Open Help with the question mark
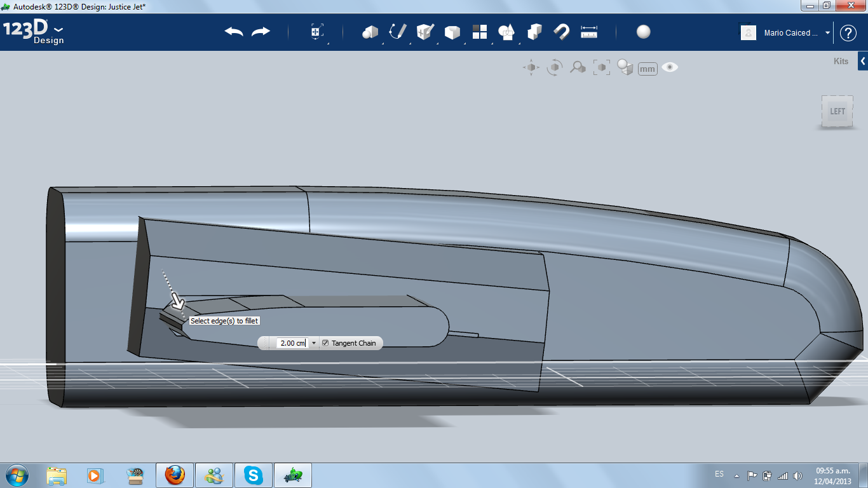868x488 pixels. 848,33
